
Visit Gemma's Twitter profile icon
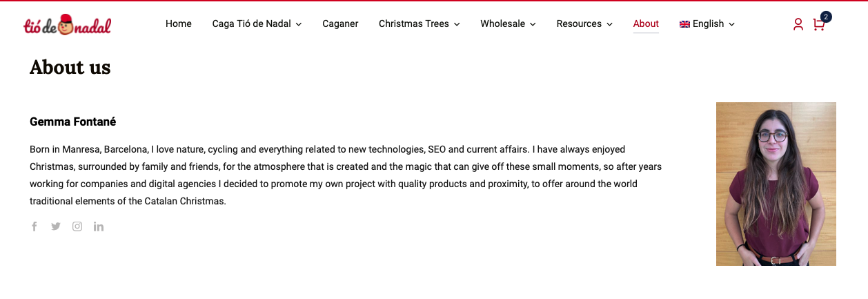coord(56,226)
